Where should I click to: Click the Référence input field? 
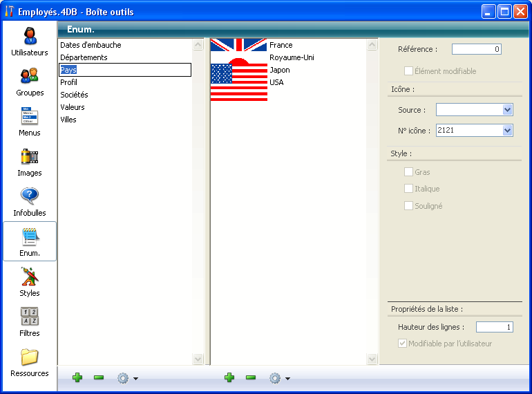[476, 49]
